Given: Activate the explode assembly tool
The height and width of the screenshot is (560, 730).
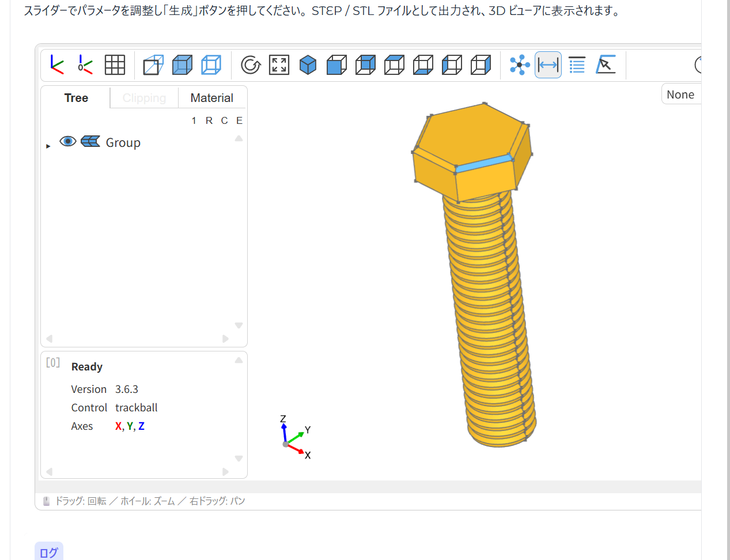Looking at the screenshot, I should [520, 65].
